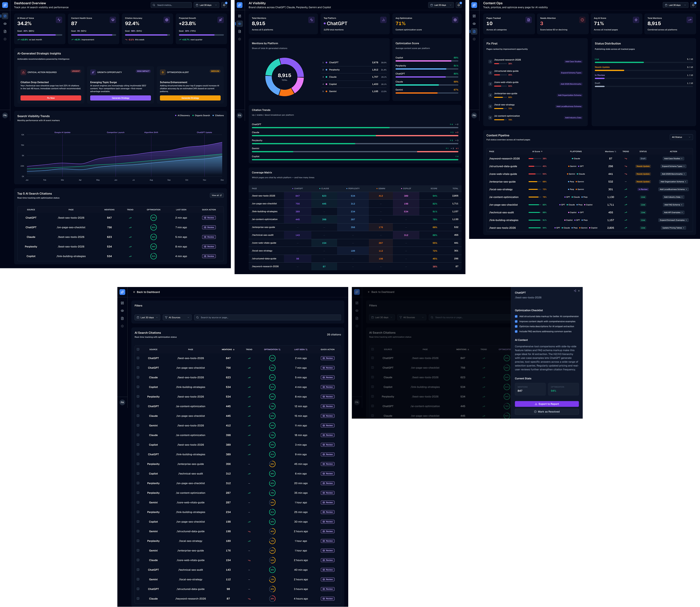
Task: Click the AI Share of Voice activity icon
Action: [59, 20]
